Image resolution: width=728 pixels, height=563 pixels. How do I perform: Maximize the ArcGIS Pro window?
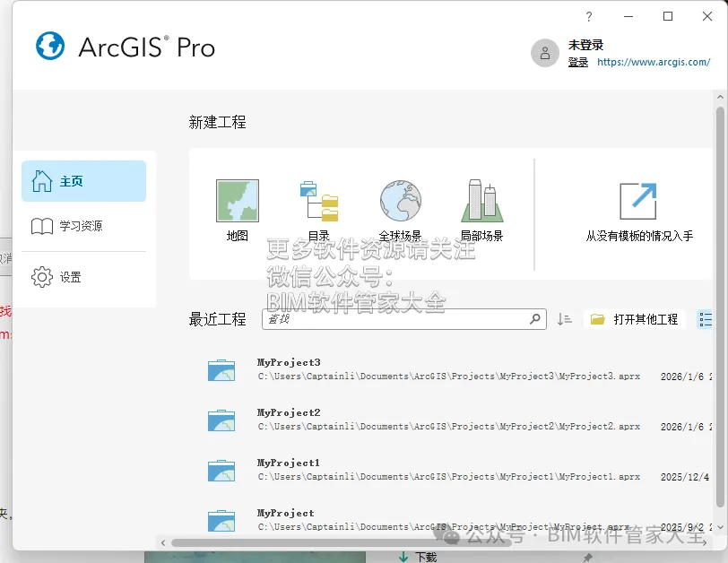click(668, 17)
